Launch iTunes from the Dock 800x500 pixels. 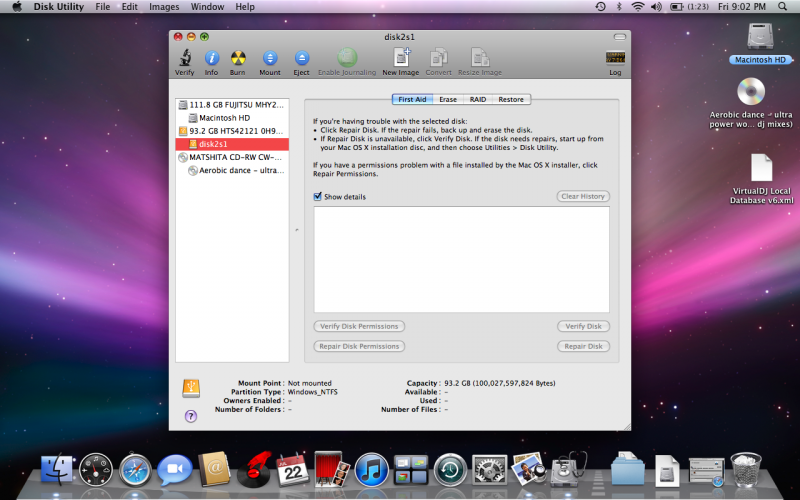pos(371,469)
